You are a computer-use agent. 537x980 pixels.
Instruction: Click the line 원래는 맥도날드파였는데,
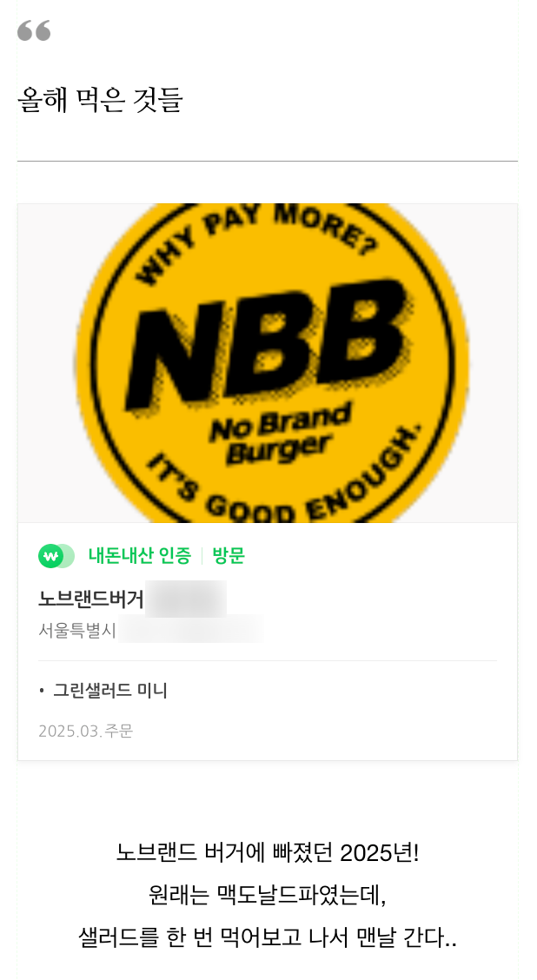(x=268, y=895)
